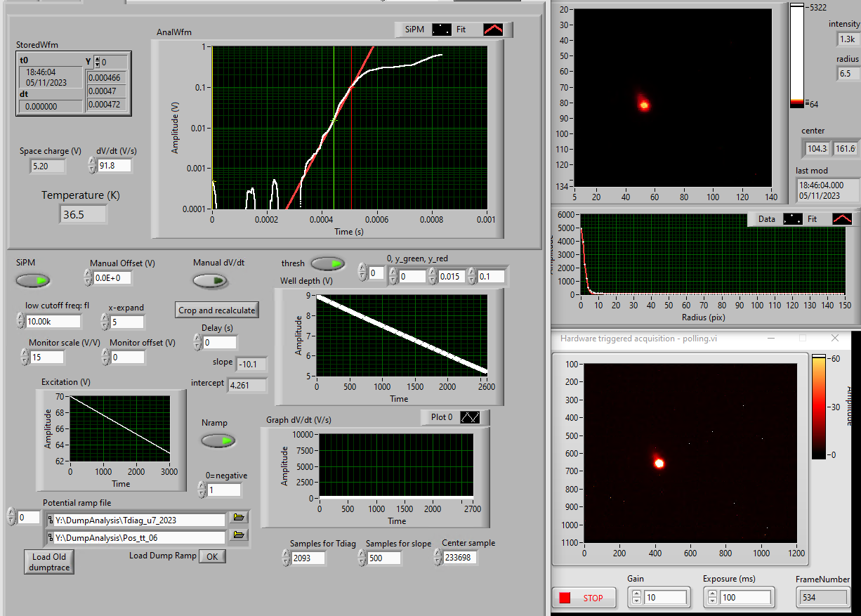
Task: Toggle the Nramp switch
Action: coord(218,441)
